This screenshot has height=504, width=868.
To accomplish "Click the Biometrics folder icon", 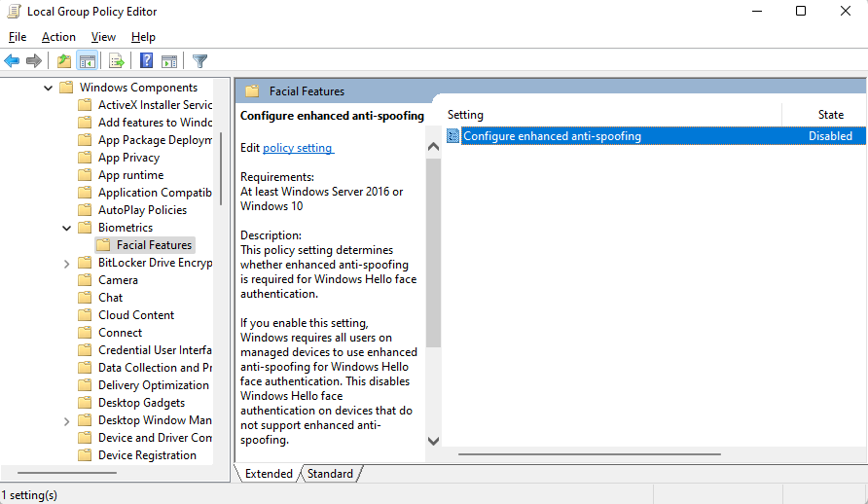I will (x=85, y=228).
